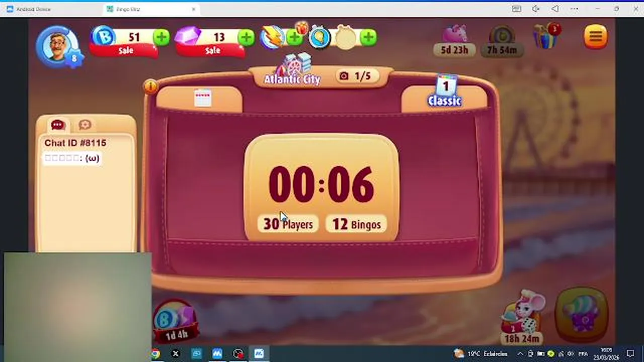Open the player profile avatar
644x362 pixels.
58,45
